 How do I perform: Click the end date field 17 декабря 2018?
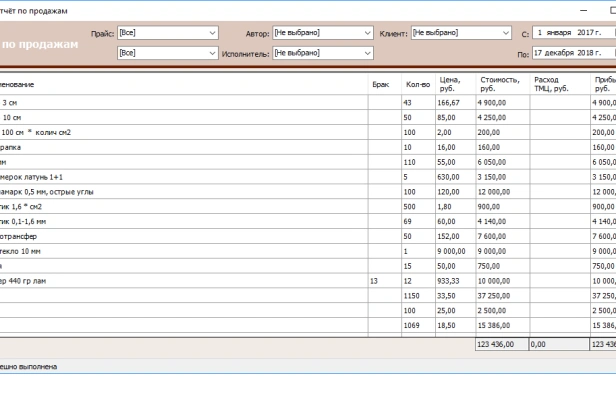572,52
